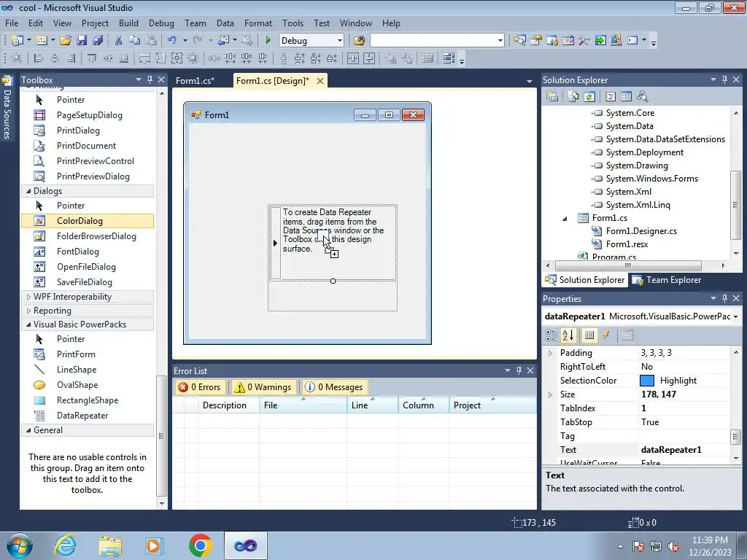Select ColorDialog in the Toolbox
The image size is (747, 560).
tap(88, 221)
